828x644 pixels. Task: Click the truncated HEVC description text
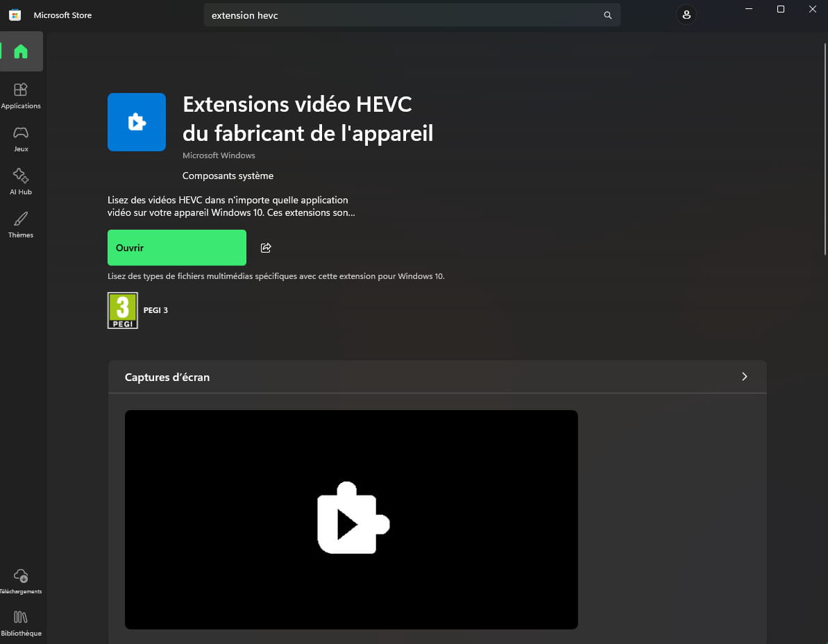[231, 206]
